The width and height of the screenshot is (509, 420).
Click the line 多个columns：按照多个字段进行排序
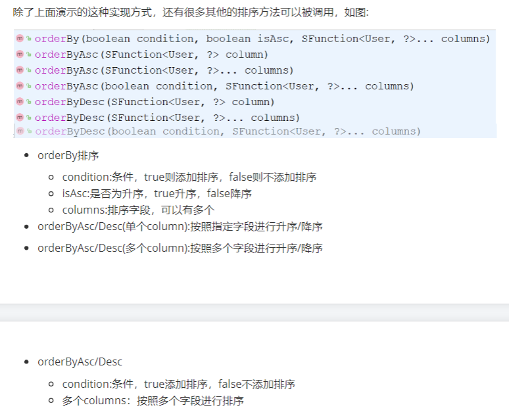pos(153,400)
